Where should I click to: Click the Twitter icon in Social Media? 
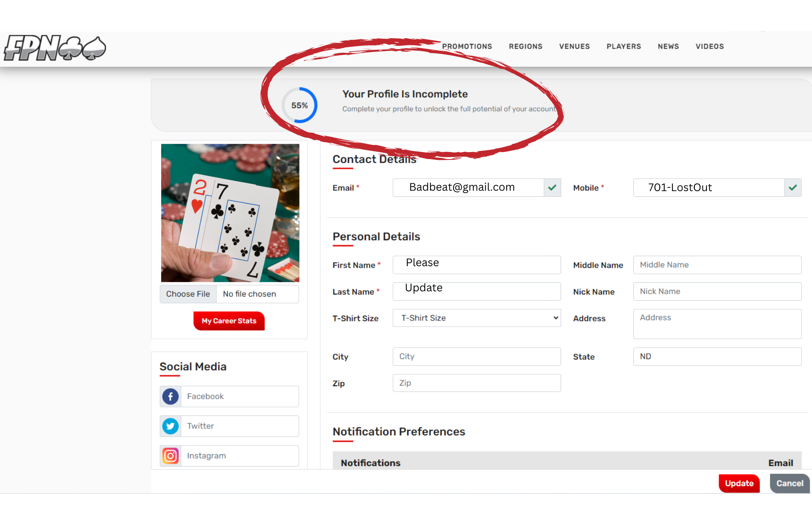(x=170, y=426)
